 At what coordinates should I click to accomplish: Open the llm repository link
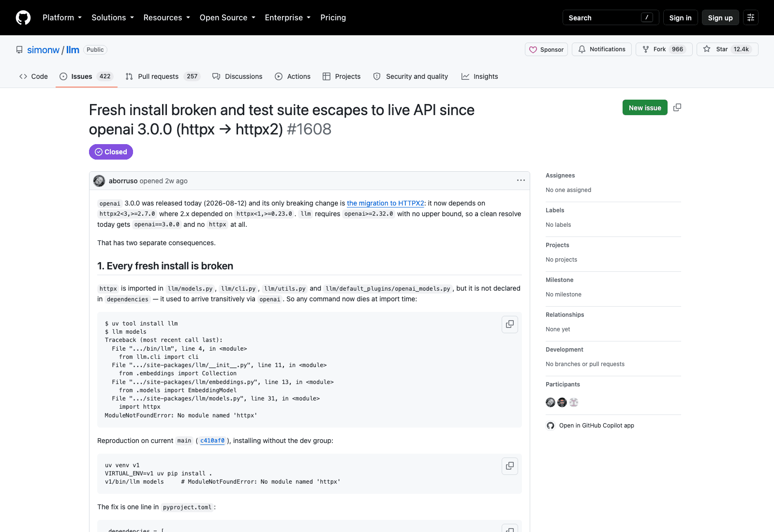coord(73,50)
